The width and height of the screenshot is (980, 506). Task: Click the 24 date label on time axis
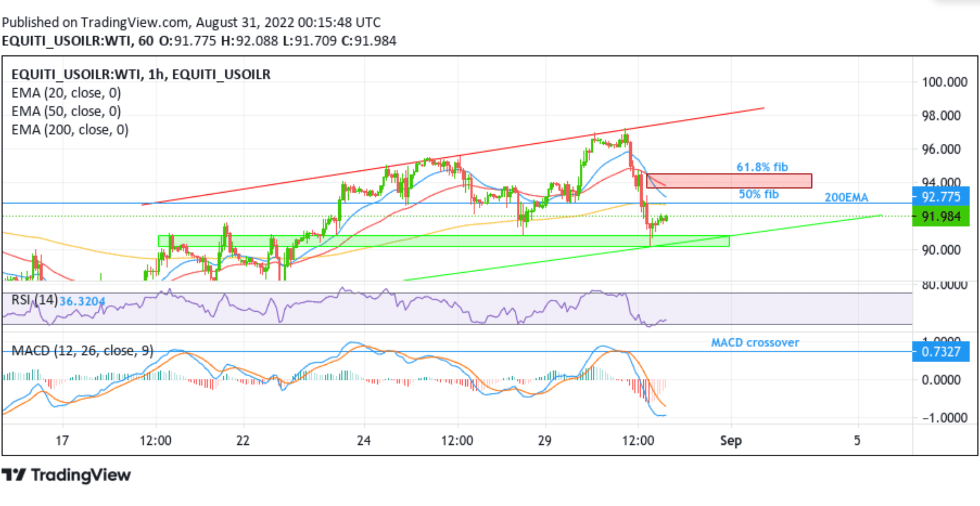(x=364, y=441)
